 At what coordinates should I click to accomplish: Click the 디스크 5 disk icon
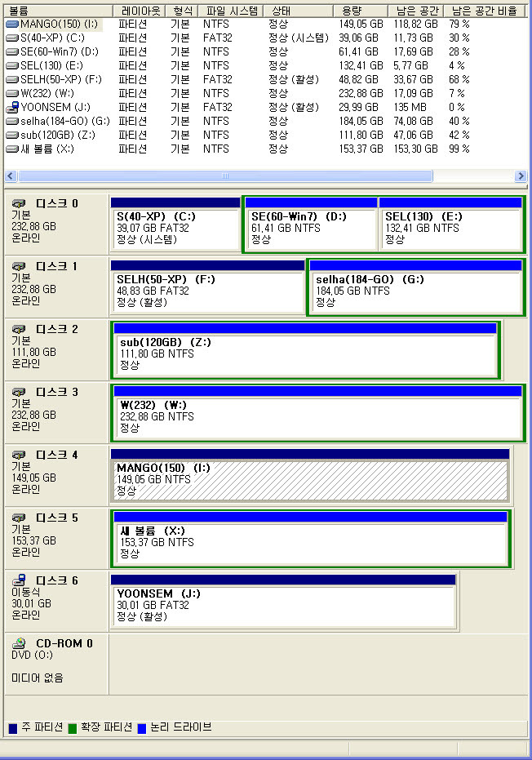click(x=19, y=518)
